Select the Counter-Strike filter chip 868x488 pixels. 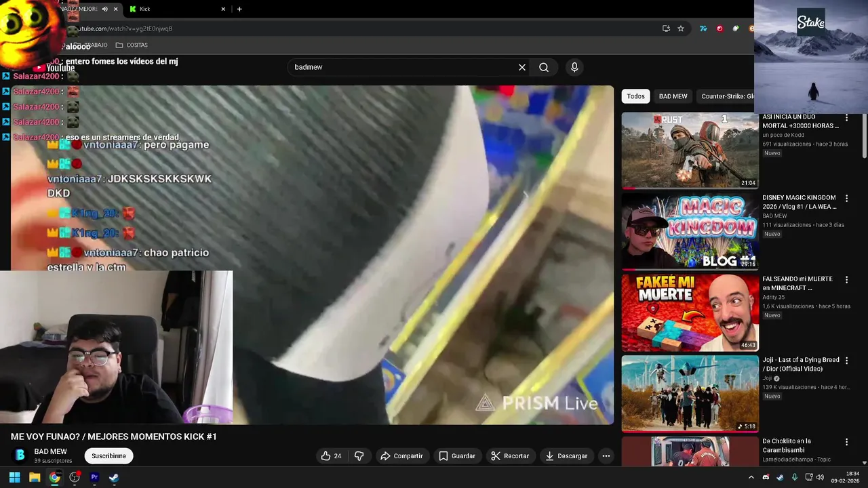pyautogui.click(x=727, y=96)
